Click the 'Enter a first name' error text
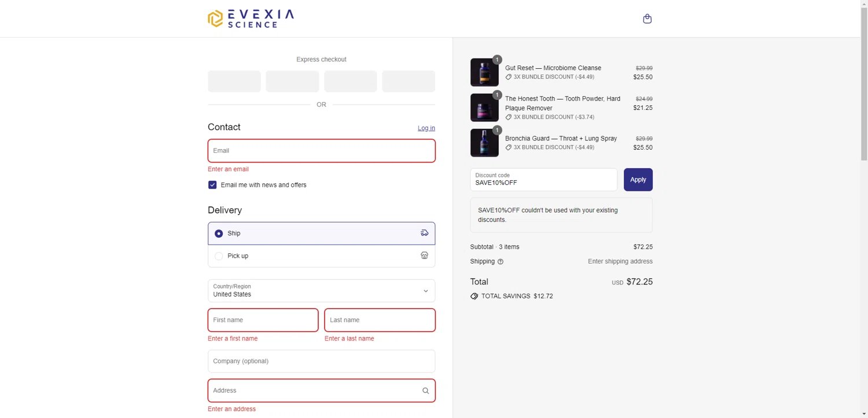The image size is (868, 418). (x=233, y=339)
